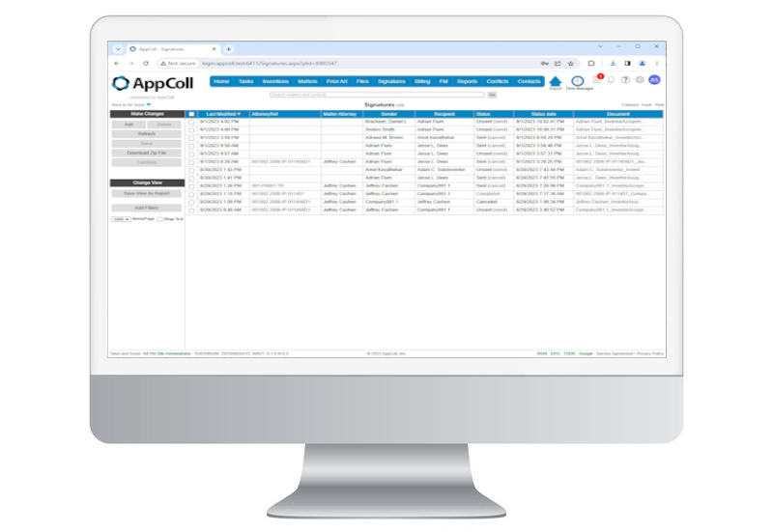Click the Trash link above the table
This screenshot has width=773, height=532.
(646, 105)
